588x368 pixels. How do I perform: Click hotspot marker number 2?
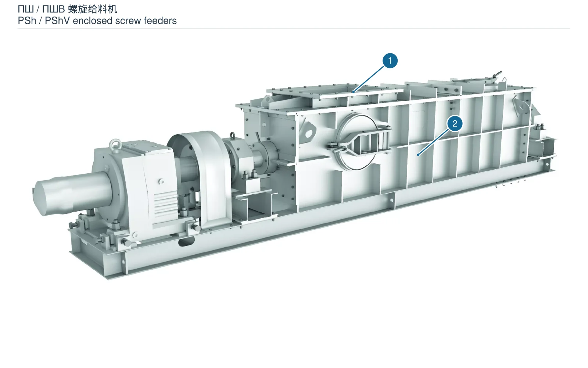[455, 123]
